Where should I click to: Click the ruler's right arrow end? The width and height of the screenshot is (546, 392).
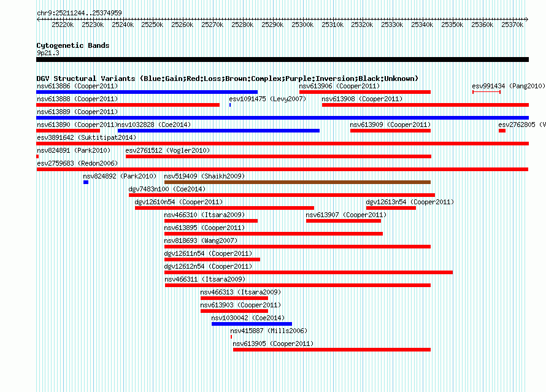526,19
